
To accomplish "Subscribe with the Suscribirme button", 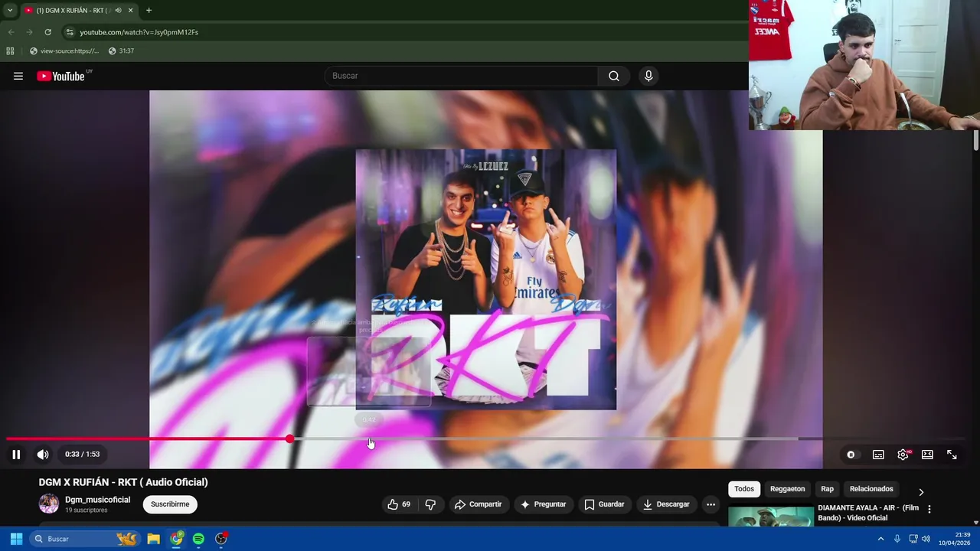I will pyautogui.click(x=170, y=504).
